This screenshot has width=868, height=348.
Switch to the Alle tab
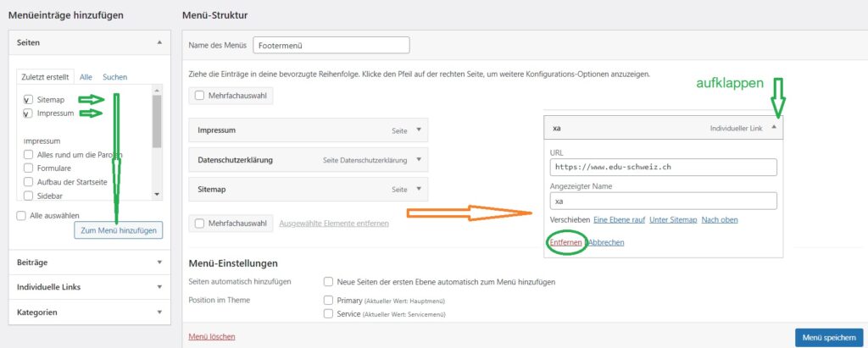coord(86,77)
